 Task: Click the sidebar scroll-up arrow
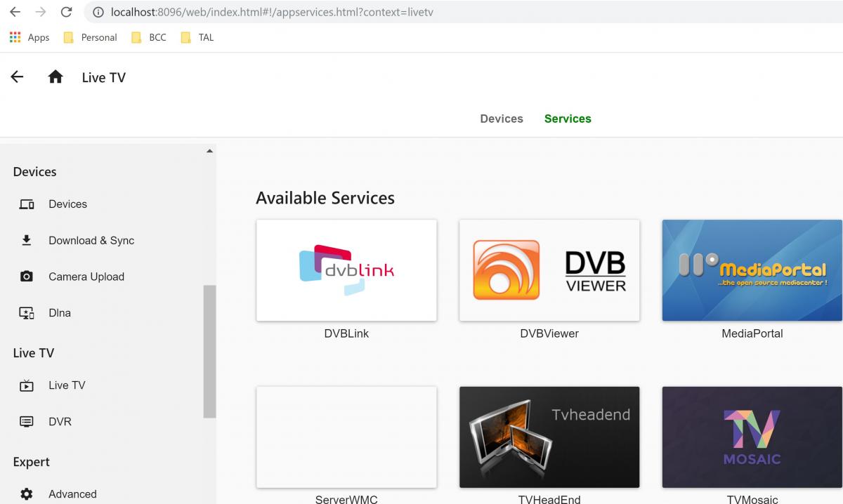[x=209, y=151]
